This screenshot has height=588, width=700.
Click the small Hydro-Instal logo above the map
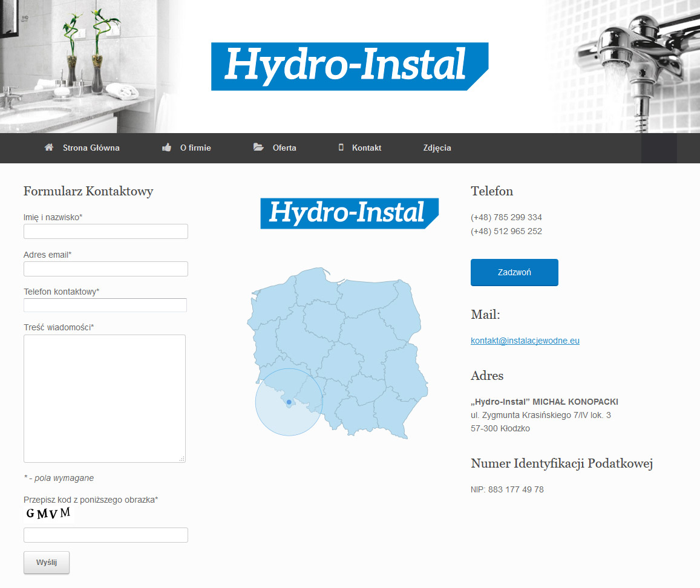click(x=349, y=214)
